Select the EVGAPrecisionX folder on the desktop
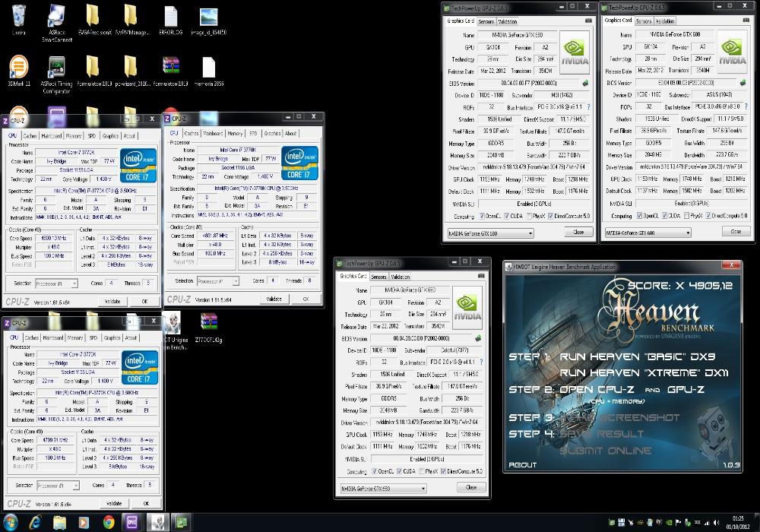This screenshot has width=760, height=532. coord(94,20)
